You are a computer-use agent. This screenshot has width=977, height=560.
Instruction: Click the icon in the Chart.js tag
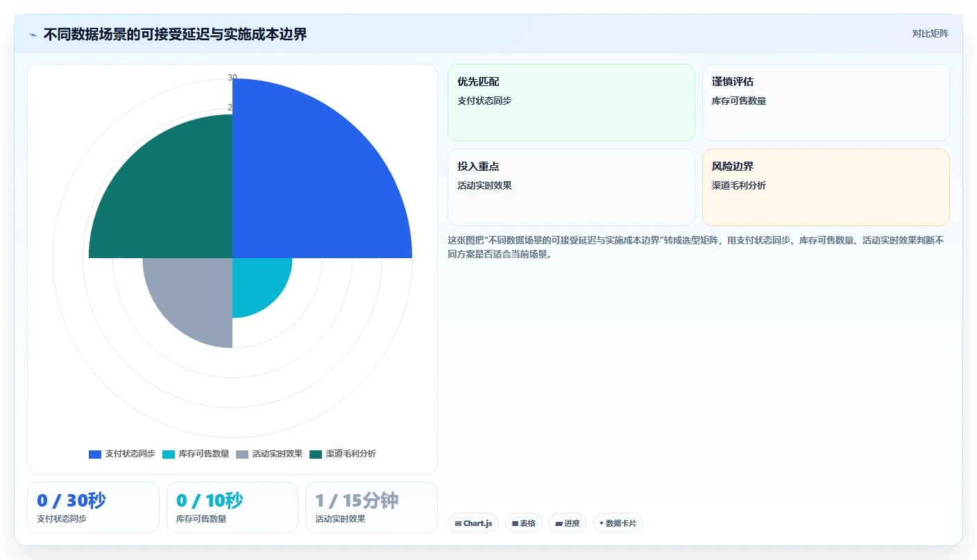pos(458,524)
